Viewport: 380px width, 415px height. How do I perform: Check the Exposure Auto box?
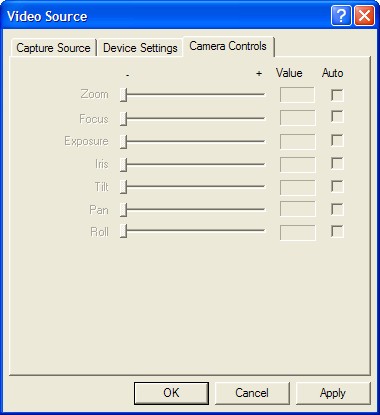point(337,140)
